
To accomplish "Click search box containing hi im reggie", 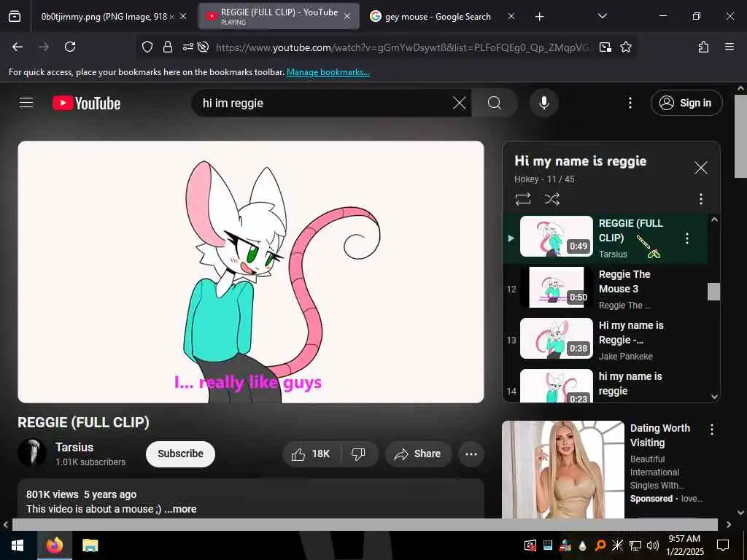I will click(x=324, y=103).
